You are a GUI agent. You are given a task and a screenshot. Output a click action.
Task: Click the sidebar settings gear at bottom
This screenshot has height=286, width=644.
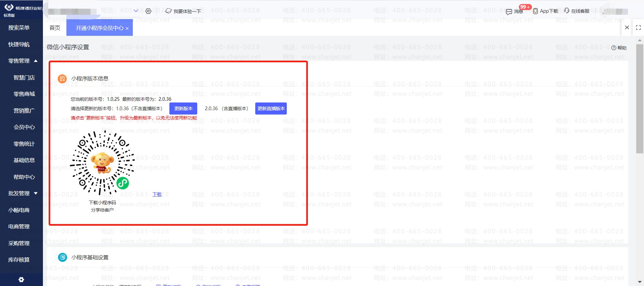21,280
